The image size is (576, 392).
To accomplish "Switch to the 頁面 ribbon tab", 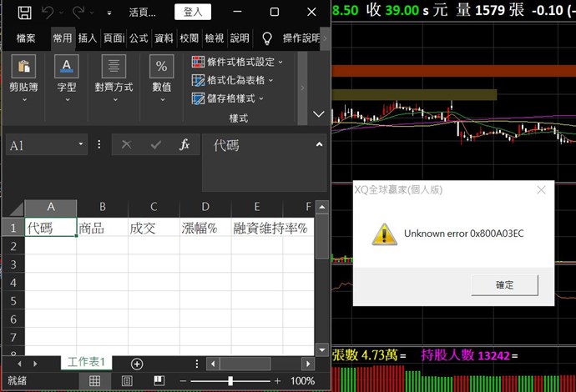I will coord(114,38).
